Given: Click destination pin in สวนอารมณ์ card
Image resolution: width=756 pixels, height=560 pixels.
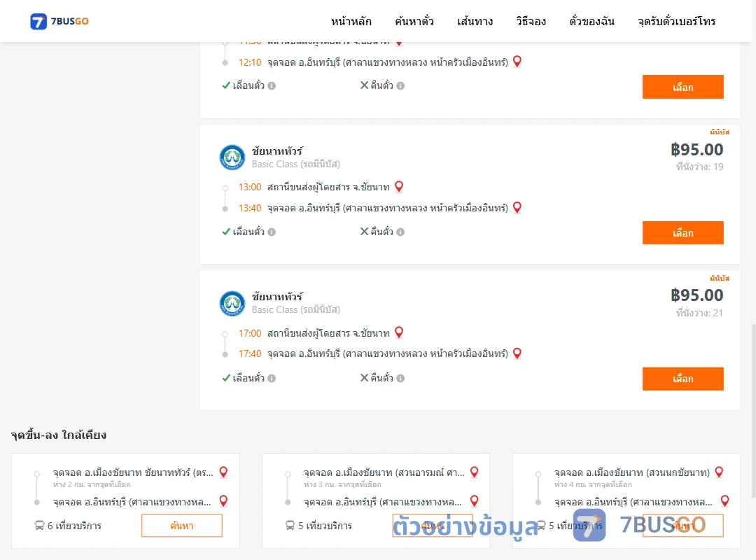Looking at the screenshot, I should tap(475, 501).
